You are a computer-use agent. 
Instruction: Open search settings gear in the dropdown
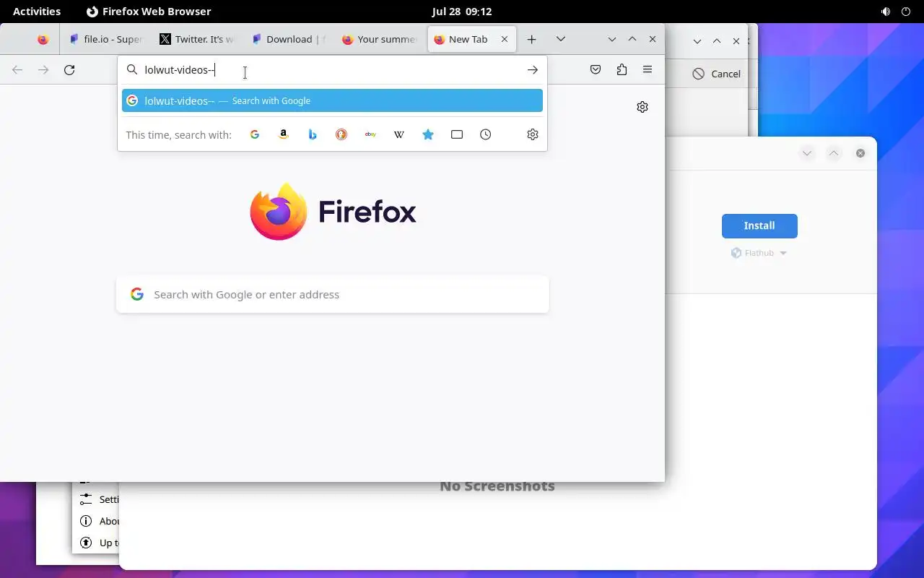click(x=533, y=134)
